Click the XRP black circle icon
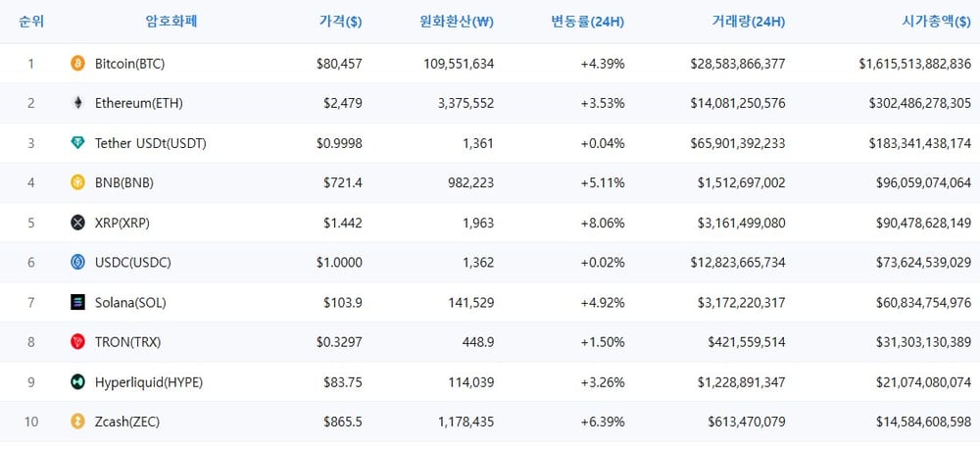Screen dimensions: 980x450 tap(77, 223)
